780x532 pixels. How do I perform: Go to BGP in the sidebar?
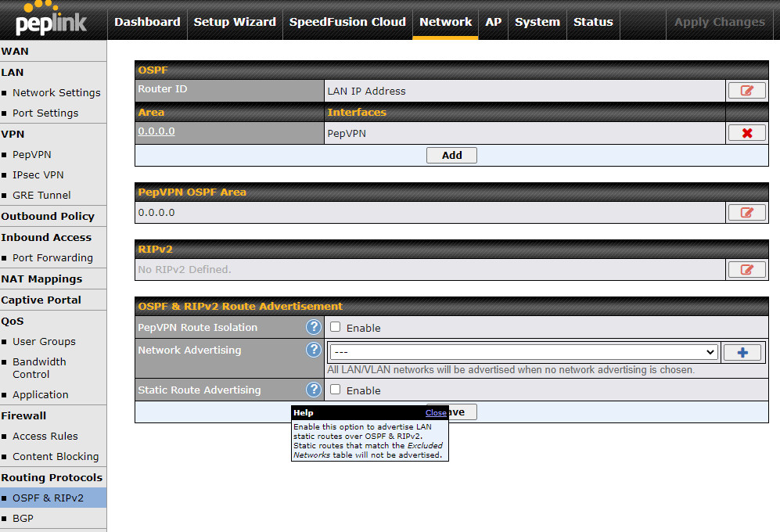pyautogui.click(x=23, y=518)
